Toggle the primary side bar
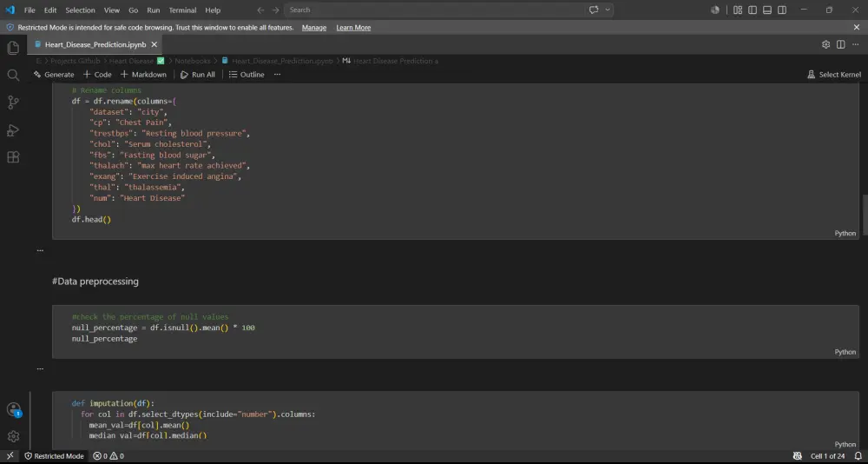The height and width of the screenshot is (464, 868). [x=753, y=10]
